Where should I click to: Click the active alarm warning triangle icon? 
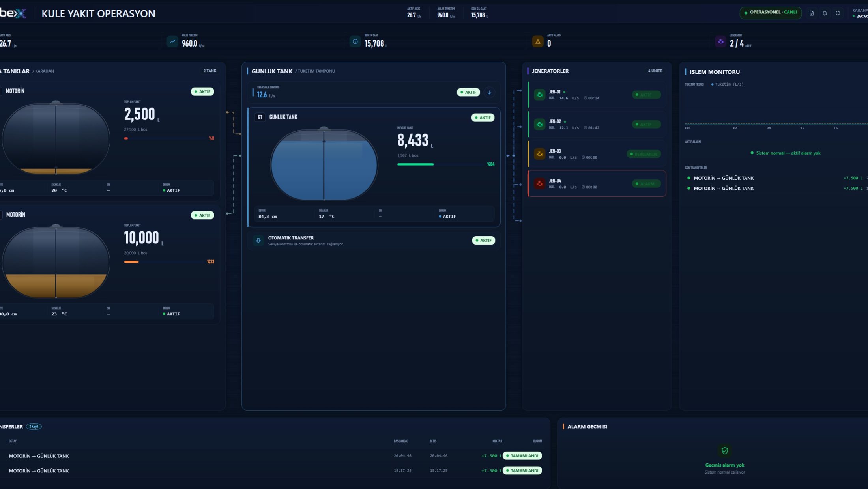(x=537, y=41)
